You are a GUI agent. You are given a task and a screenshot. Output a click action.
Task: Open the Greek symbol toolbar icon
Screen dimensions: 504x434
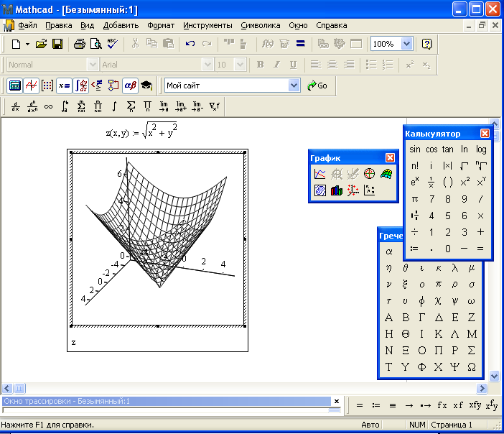[130, 86]
